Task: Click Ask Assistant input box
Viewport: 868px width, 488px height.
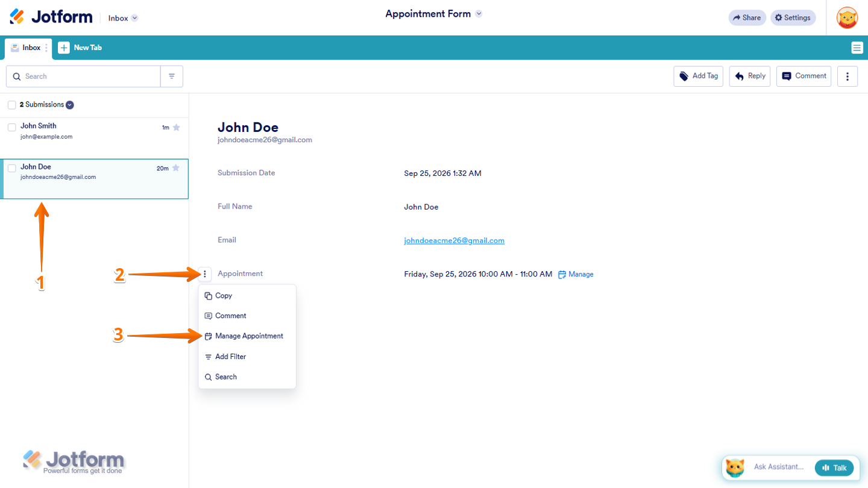Action: pos(779,467)
